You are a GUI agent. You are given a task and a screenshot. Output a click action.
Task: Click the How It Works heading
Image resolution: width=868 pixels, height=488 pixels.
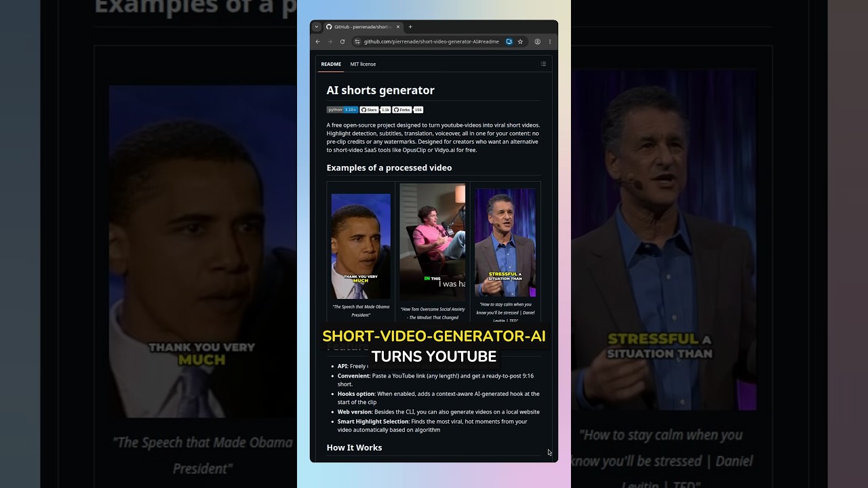(x=354, y=447)
